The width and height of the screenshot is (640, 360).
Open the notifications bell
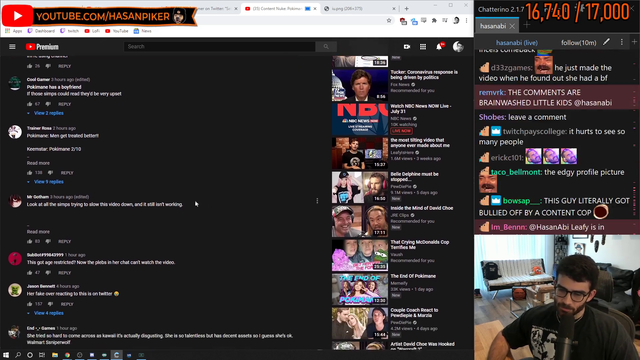click(439, 47)
